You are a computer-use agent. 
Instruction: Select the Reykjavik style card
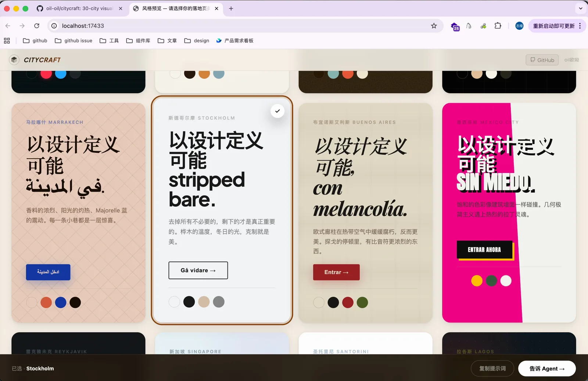click(78, 344)
